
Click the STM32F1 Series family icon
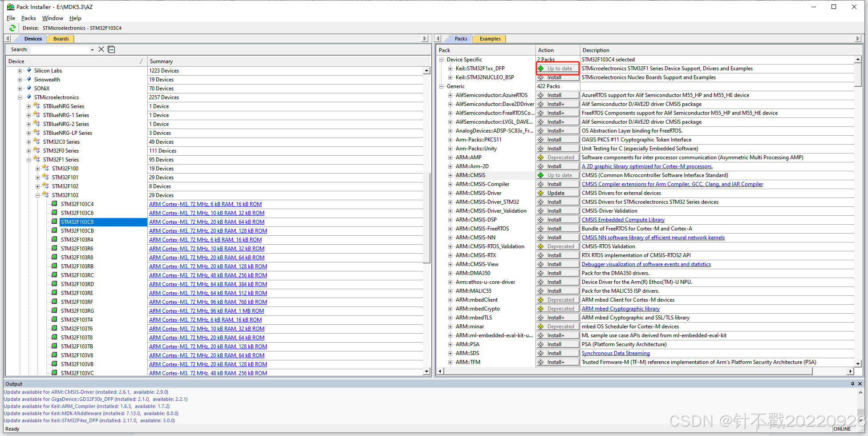point(37,159)
